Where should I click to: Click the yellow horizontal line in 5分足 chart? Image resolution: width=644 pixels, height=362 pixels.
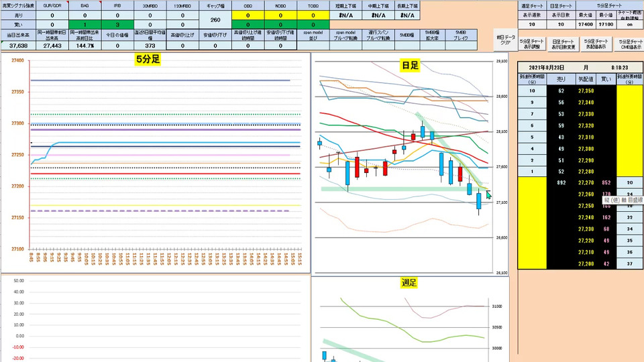pyautogui.click(x=166, y=205)
